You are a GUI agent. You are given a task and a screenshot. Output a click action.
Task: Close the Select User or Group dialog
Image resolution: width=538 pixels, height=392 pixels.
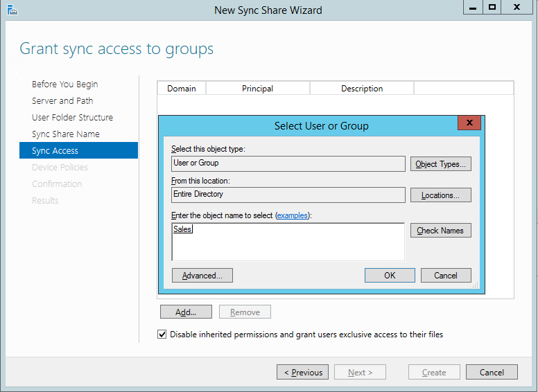[x=469, y=123]
